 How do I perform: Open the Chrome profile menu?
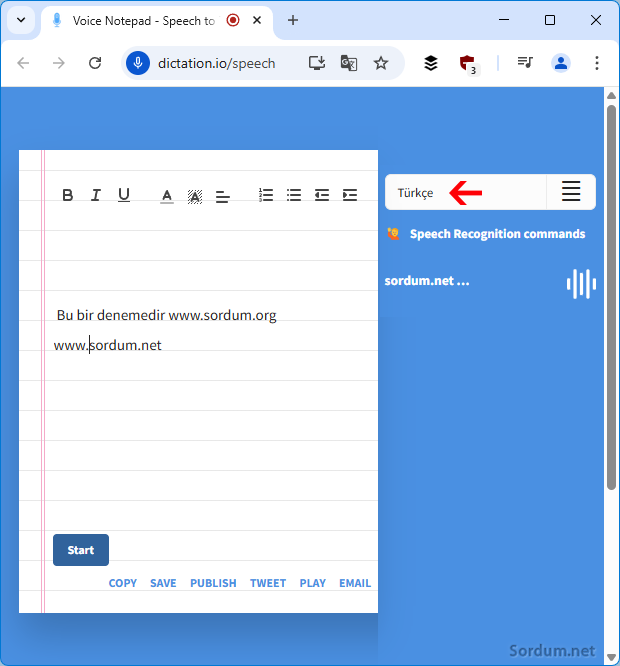point(561,63)
